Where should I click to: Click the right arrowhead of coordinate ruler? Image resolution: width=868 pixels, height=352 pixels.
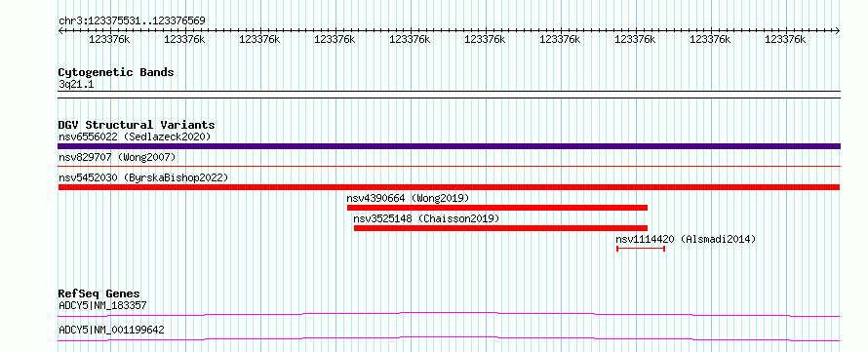click(x=837, y=31)
